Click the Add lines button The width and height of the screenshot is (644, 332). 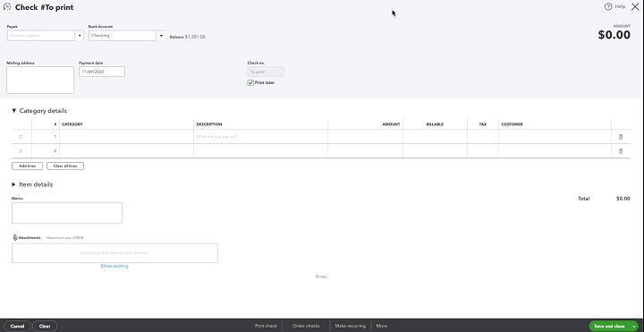(x=27, y=166)
